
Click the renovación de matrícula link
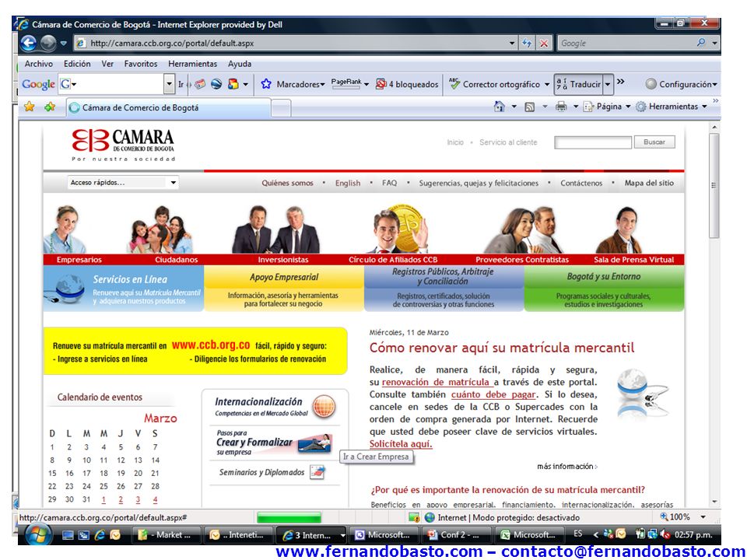437,382
